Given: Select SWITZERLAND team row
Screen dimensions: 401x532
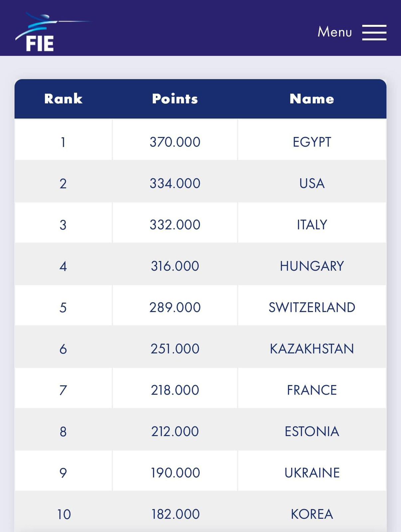Looking at the screenshot, I should (312, 308).
